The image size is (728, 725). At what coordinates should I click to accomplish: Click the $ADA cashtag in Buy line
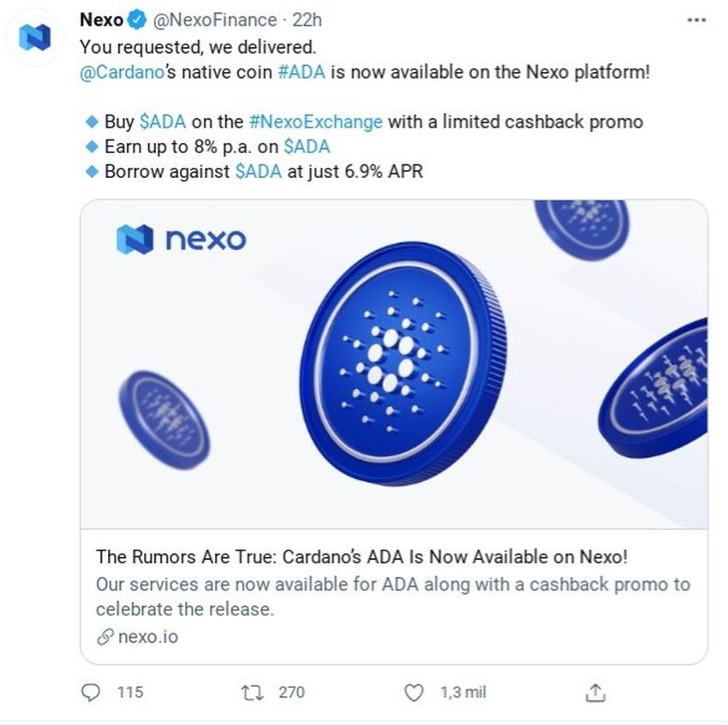pyautogui.click(x=163, y=122)
